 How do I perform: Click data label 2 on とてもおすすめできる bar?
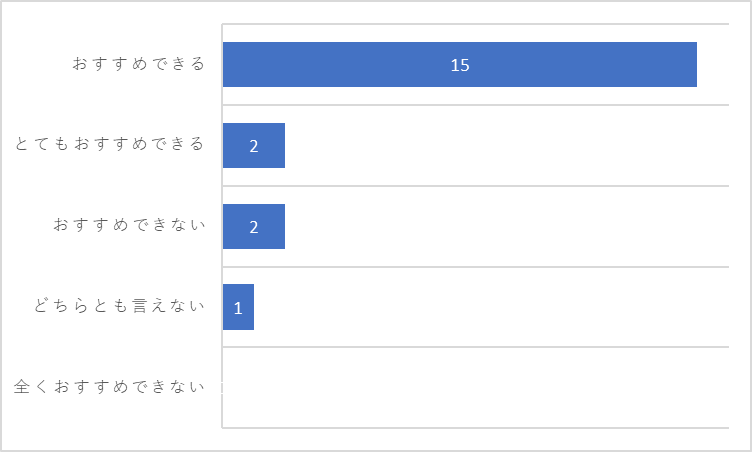click(x=254, y=146)
